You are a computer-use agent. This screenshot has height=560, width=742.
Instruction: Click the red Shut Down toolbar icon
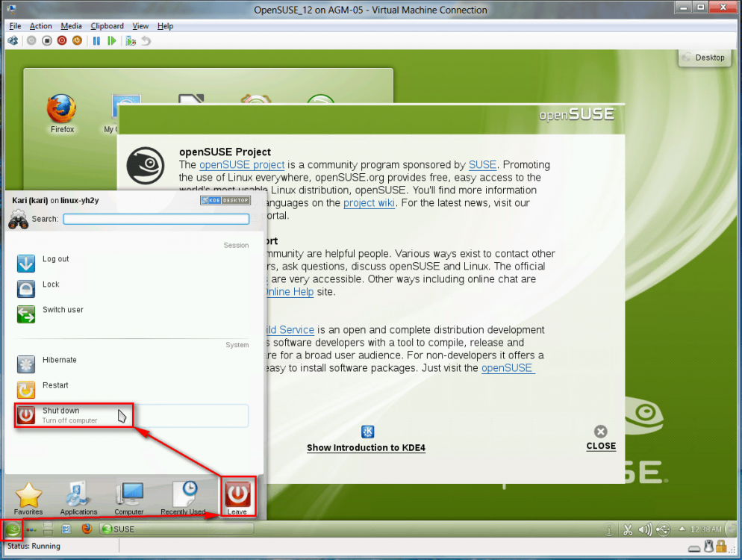62,41
